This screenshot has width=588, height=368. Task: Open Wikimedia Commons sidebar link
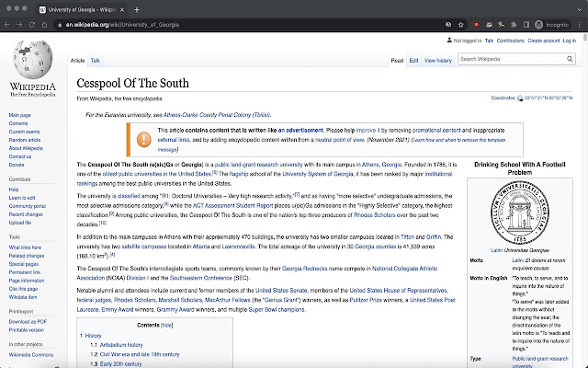point(31,355)
